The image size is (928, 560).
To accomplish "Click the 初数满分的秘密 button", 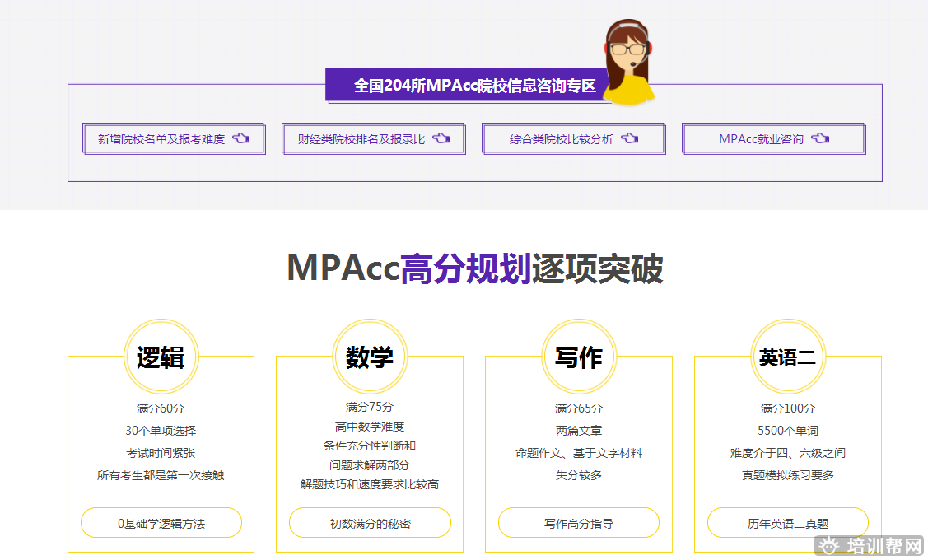I will [370, 523].
